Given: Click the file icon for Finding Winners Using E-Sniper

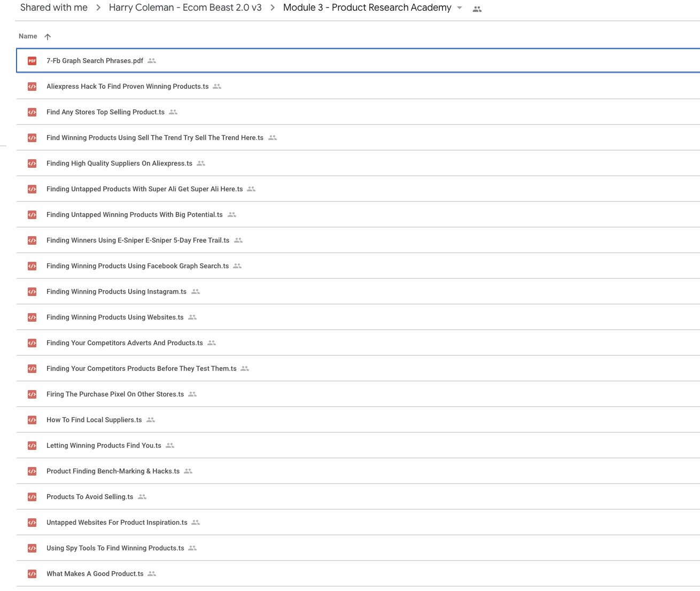Looking at the screenshot, I should coord(32,240).
